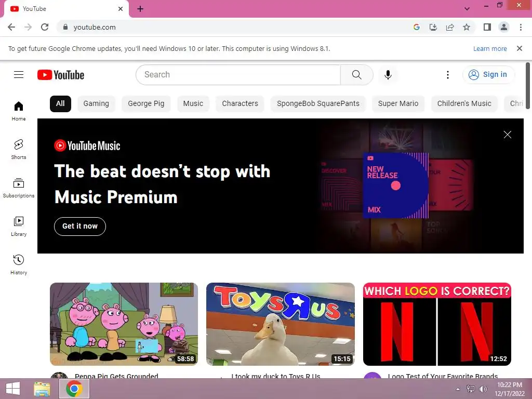Click the volume speaker tray icon
Viewport: 532px width, 399px height.
click(483, 389)
